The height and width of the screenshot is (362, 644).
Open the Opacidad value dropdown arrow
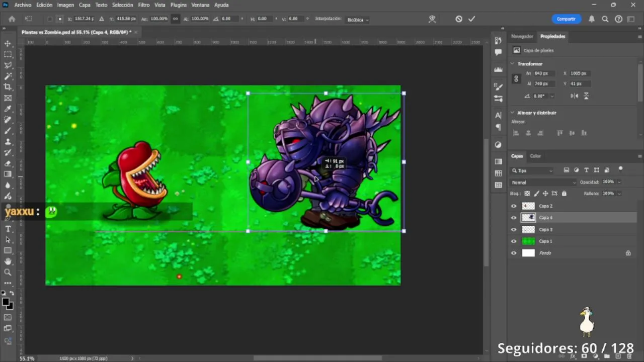619,182
